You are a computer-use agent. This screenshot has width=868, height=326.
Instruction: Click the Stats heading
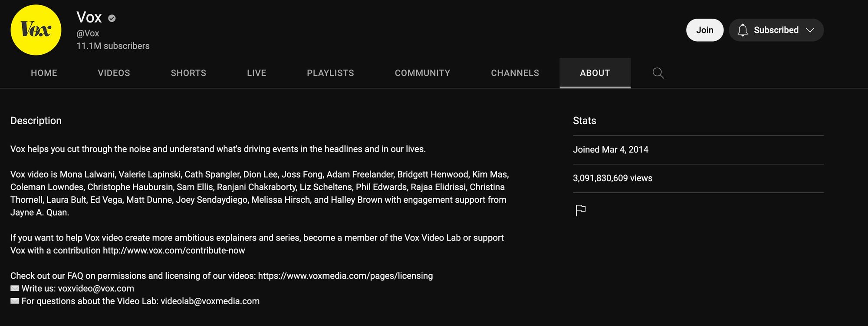click(584, 121)
